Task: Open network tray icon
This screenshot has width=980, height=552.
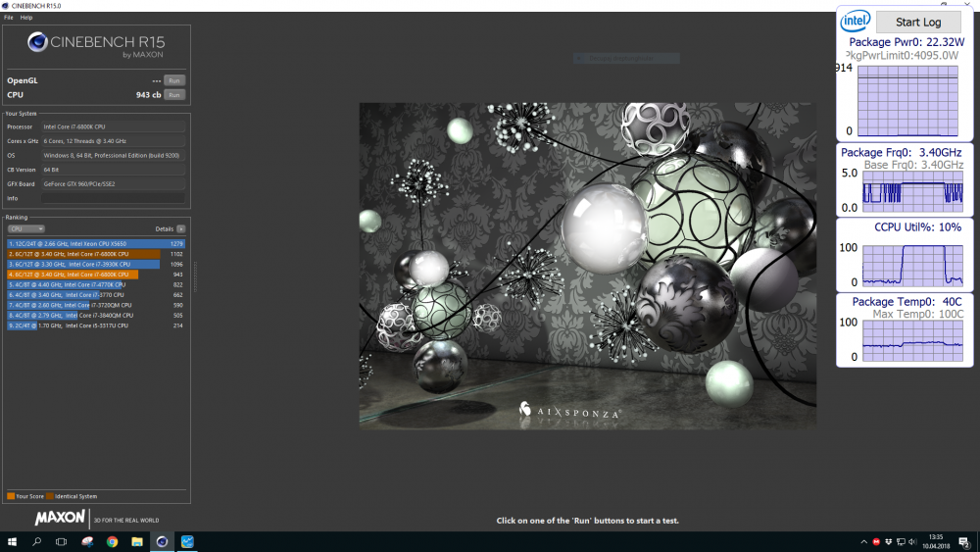Action: 901,542
